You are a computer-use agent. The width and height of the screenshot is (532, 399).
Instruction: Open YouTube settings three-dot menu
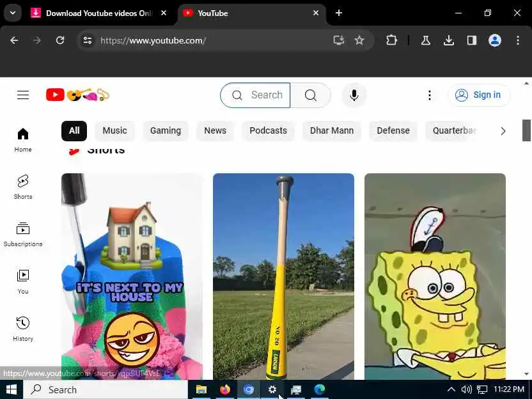tap(430, 95)
